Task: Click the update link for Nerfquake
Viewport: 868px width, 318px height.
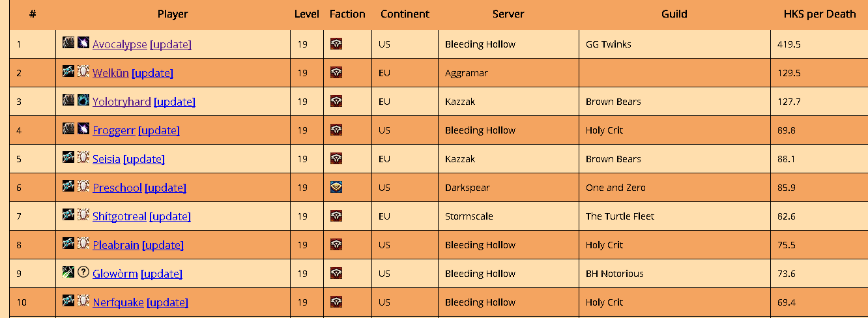Action: 167,302
